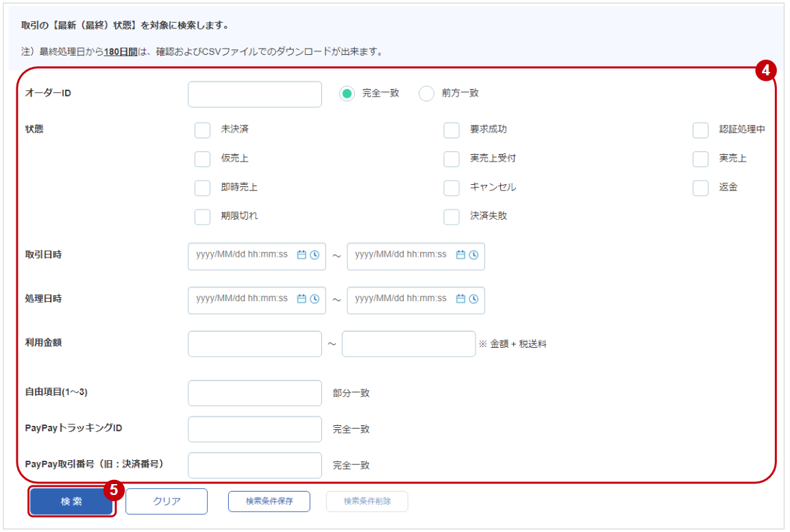This screenshot has height=532, width=790.
Task: Click clock icon in 取引日時 start field
Action: click(314, 255)
